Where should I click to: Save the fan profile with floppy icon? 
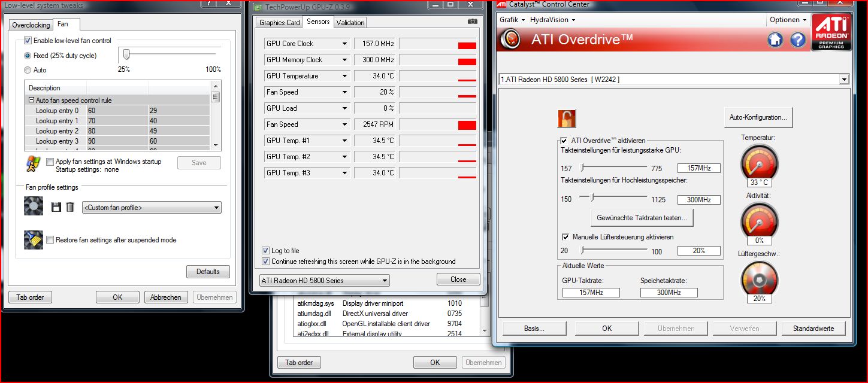[56, 207]
